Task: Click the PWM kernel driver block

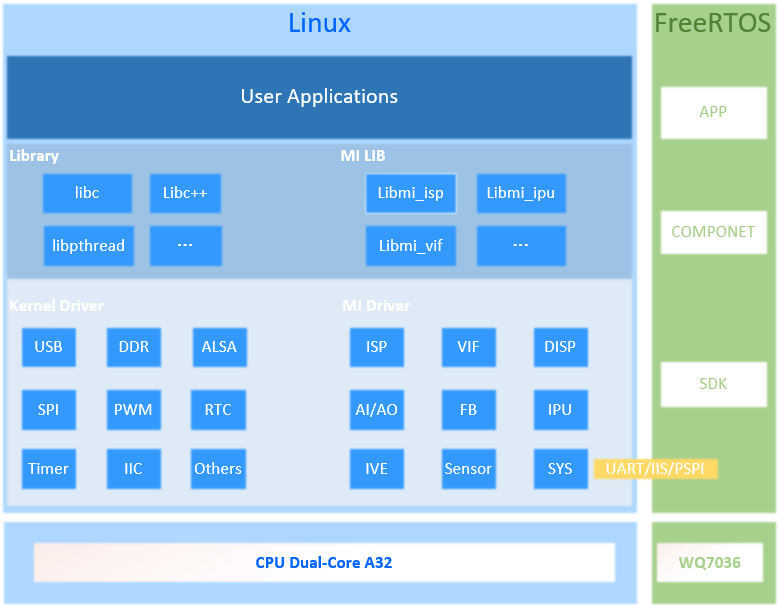Action: (x=133, y=410)
